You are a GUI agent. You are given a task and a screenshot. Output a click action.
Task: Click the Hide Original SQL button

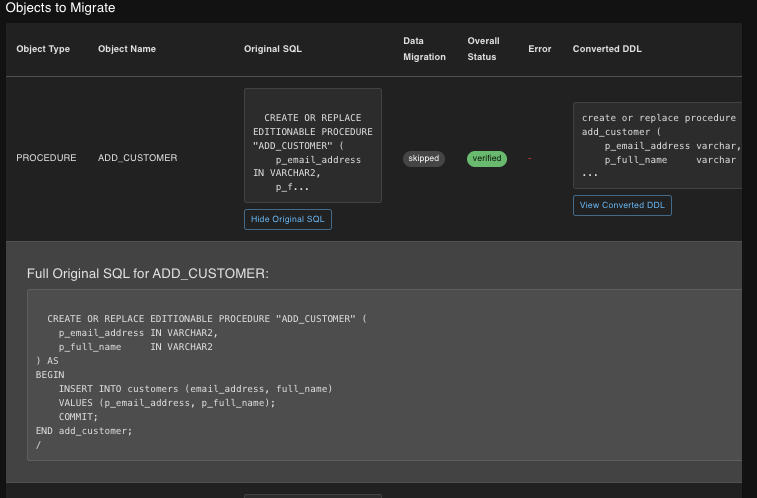pyautogui.click(x=287, y=219)
